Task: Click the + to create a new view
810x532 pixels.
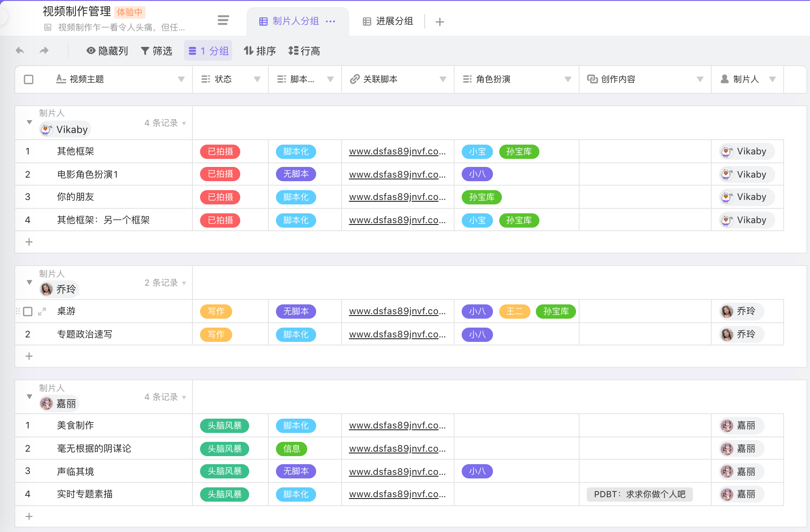Action: (x=440, y=21)
